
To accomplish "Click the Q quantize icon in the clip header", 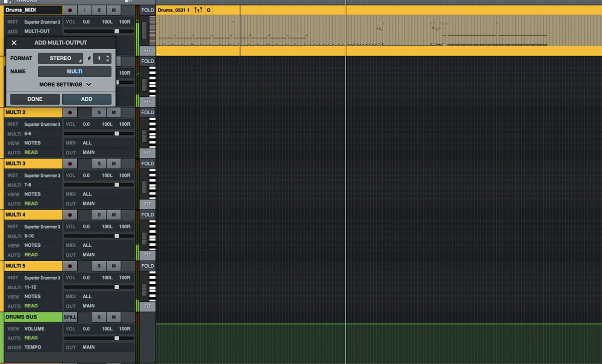I will [208, 10].
